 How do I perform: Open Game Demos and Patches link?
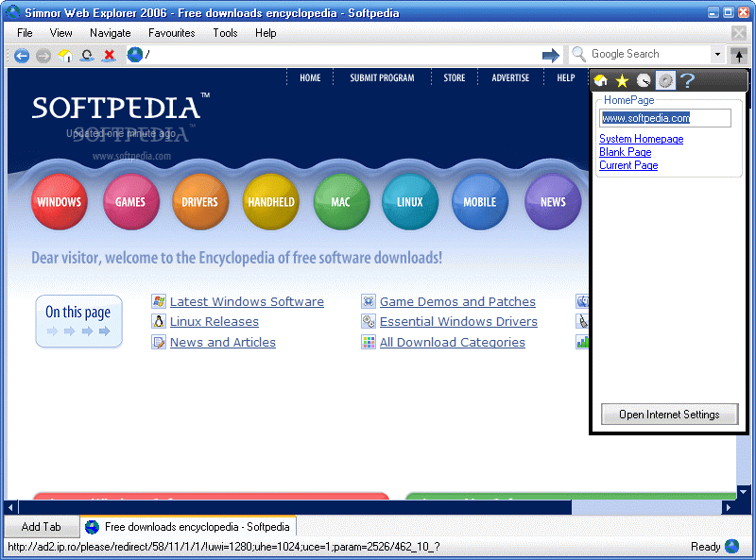point(457,302)
